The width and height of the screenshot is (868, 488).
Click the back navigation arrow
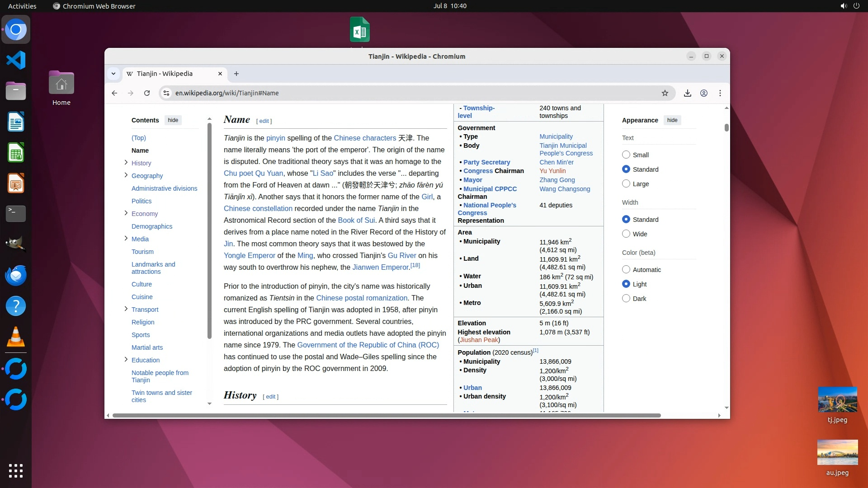pyautogui.click(x=114, y=93)
